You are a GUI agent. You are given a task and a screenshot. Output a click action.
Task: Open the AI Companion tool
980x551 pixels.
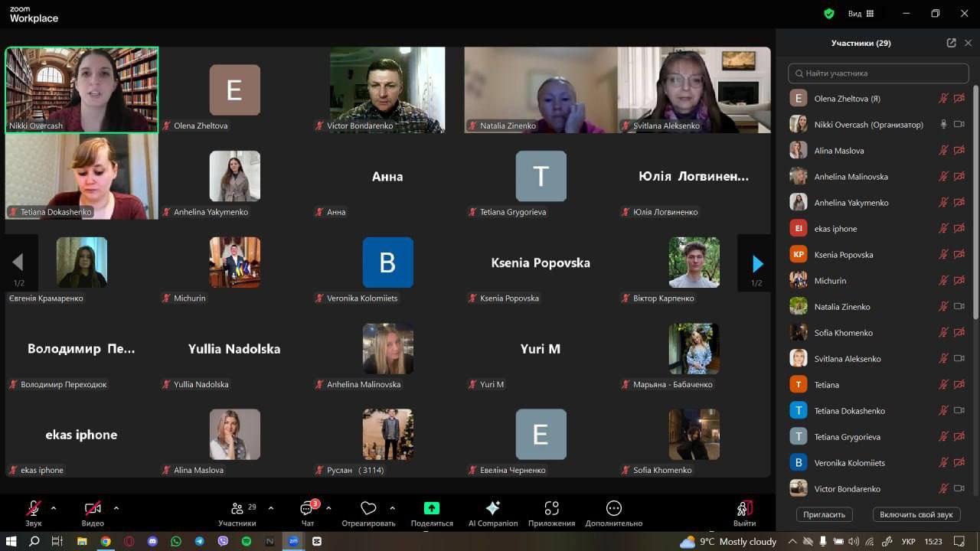(493, 509)
